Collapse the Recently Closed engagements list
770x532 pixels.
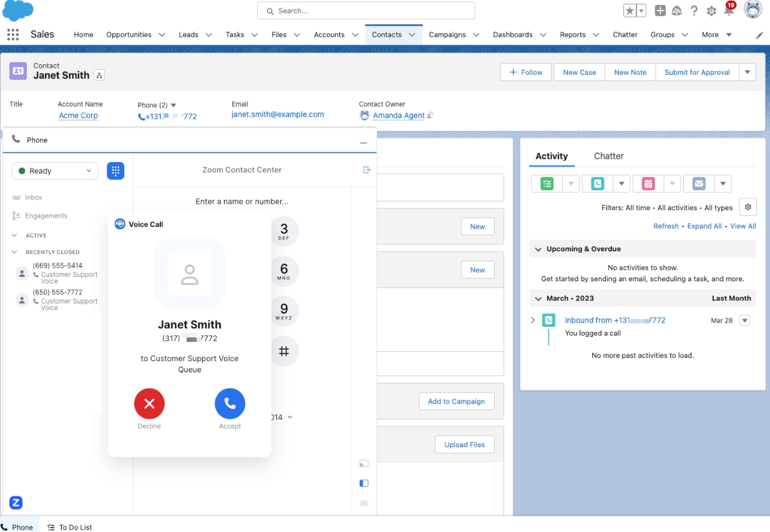point(15,252)
